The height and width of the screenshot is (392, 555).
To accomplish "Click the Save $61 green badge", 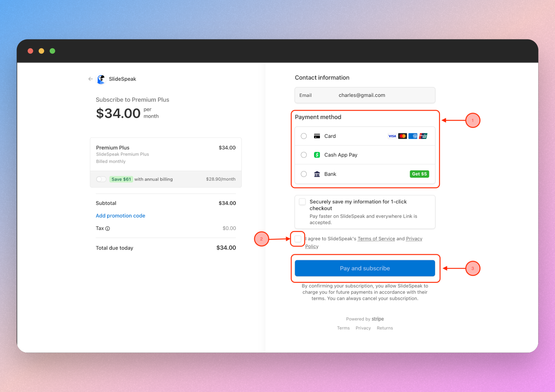I will click(x=121, y=179).
